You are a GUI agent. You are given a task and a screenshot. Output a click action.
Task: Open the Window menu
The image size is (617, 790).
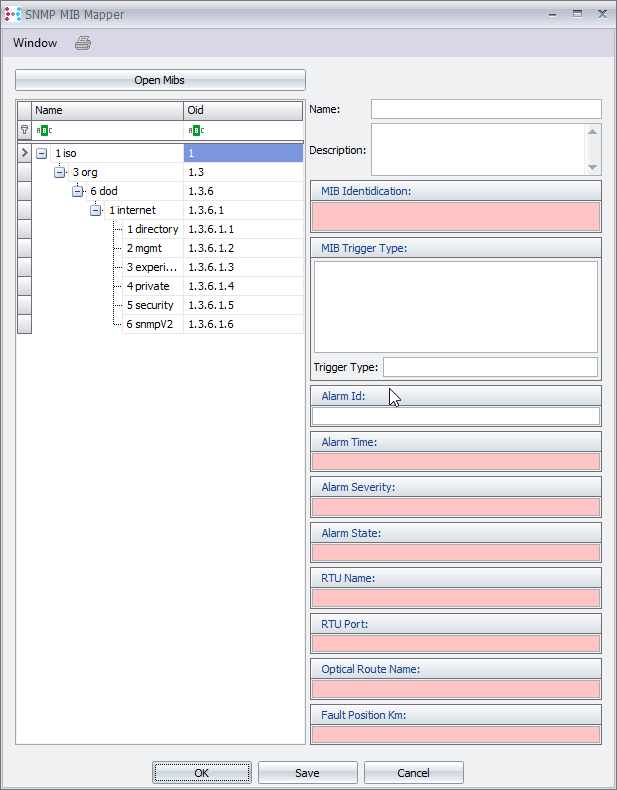(35, 43)
